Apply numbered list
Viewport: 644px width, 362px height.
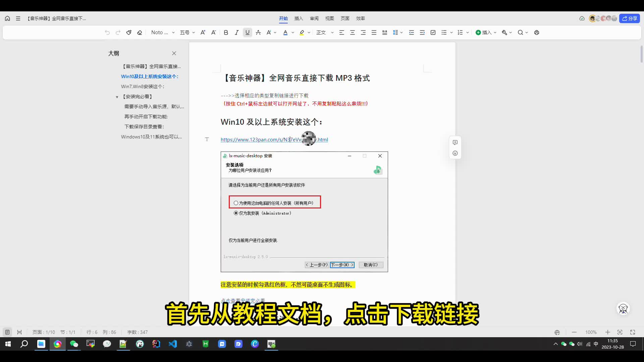pos(460,33)
